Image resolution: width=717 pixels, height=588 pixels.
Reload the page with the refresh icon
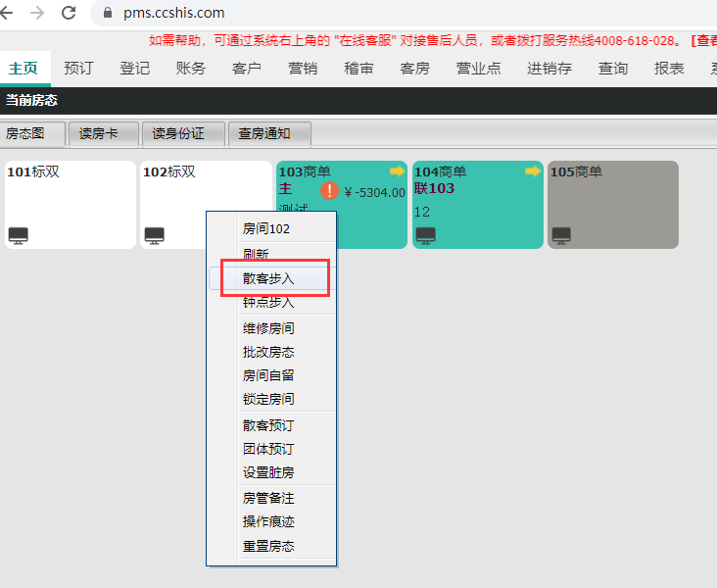point(69,13)
